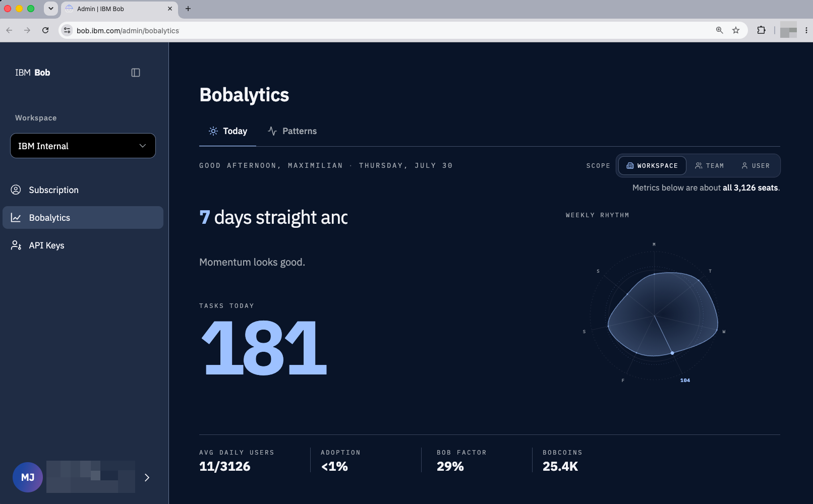
Task: Click the sun icon on Today tab
Action: coord(213,131)
